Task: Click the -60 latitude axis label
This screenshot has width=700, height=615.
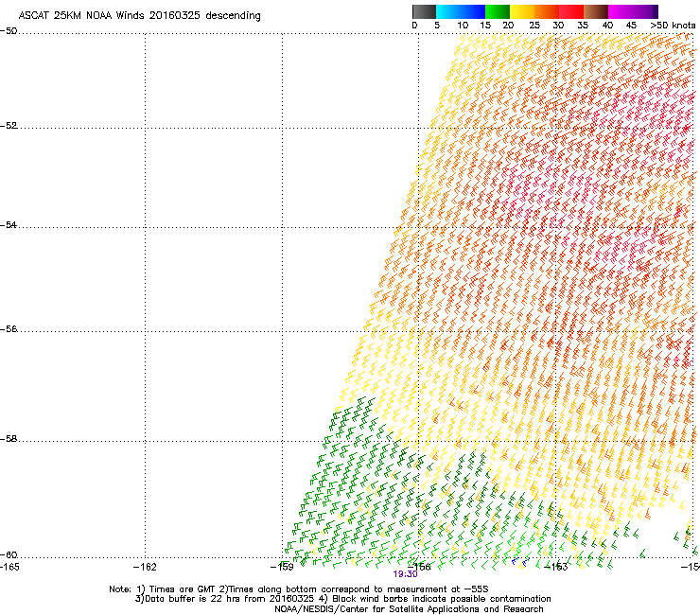Action: point(9,555)
